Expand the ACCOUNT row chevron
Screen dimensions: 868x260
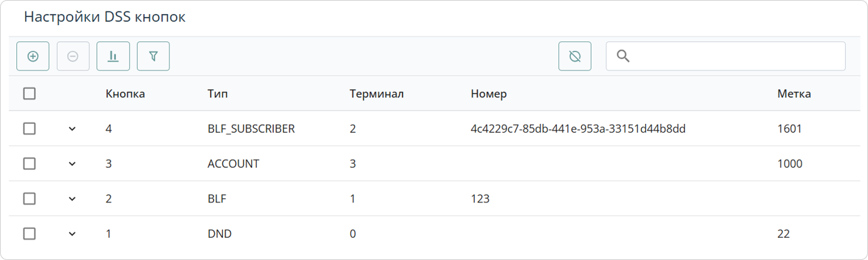pos(73,164)
